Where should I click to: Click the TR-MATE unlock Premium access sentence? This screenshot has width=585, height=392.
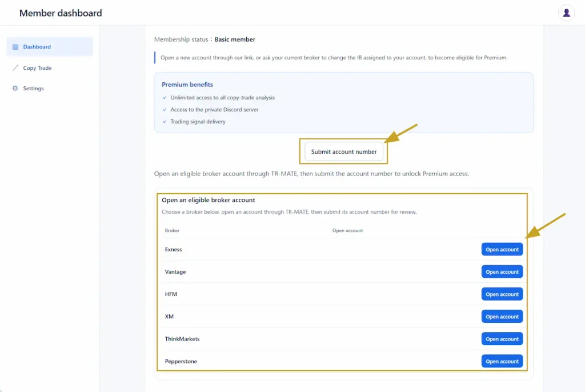tap(311, 174)
